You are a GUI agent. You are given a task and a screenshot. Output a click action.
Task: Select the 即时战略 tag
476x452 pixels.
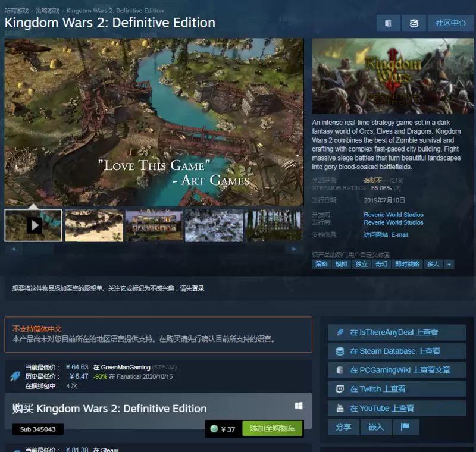(x=407, y=264)
